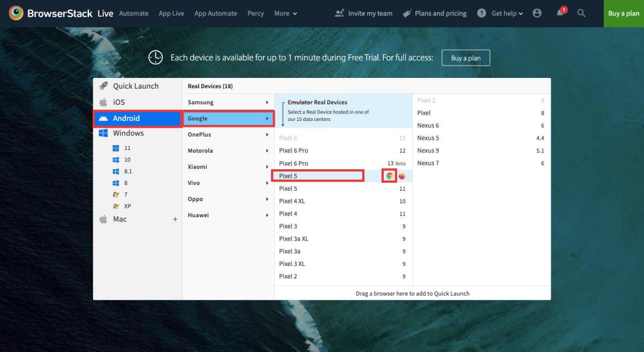Click the BrowserStack logo icon

(x=16, y=13)
